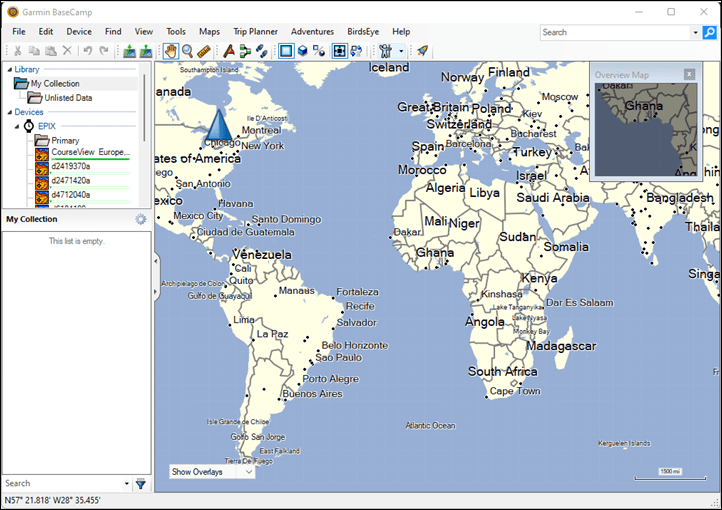The width and height of the screenshot is (722, 510).
Task: Click the filter funnel icon
Action: tap(141, 484)
